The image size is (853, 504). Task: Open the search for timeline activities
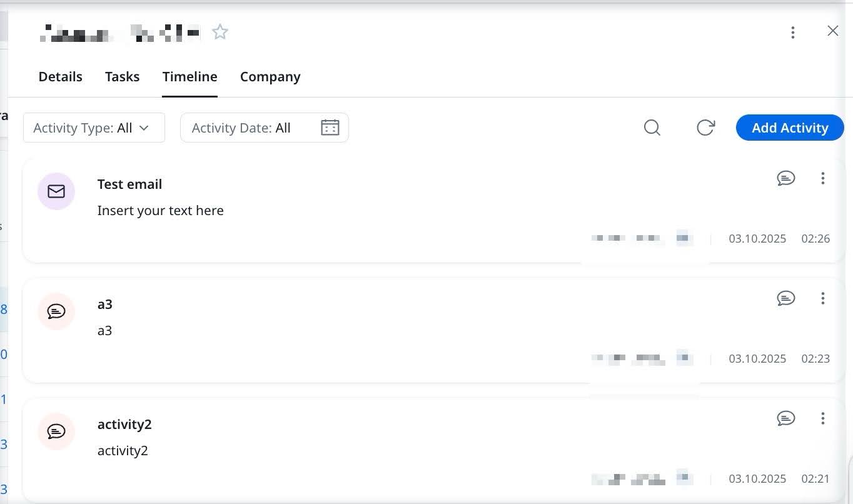coord(652,128)
